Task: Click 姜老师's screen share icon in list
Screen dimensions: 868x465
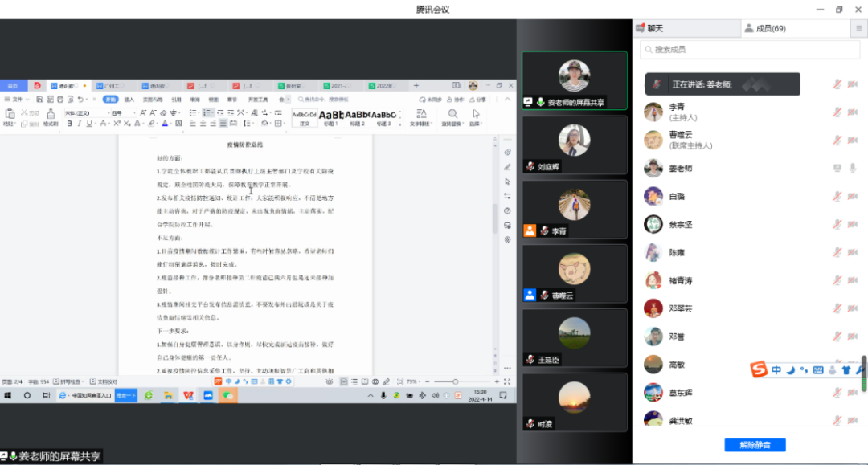Action: [x=837, y=168]
